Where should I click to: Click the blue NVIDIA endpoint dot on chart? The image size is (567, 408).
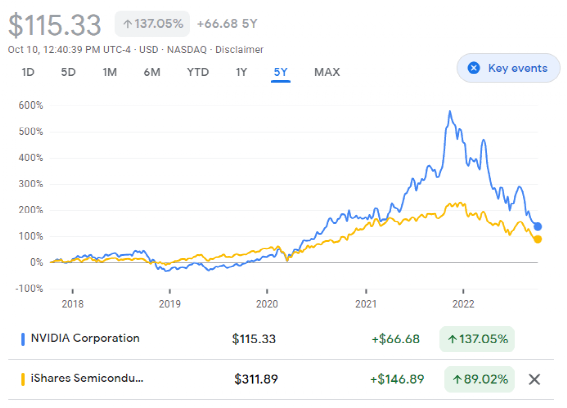pos(538,226)
